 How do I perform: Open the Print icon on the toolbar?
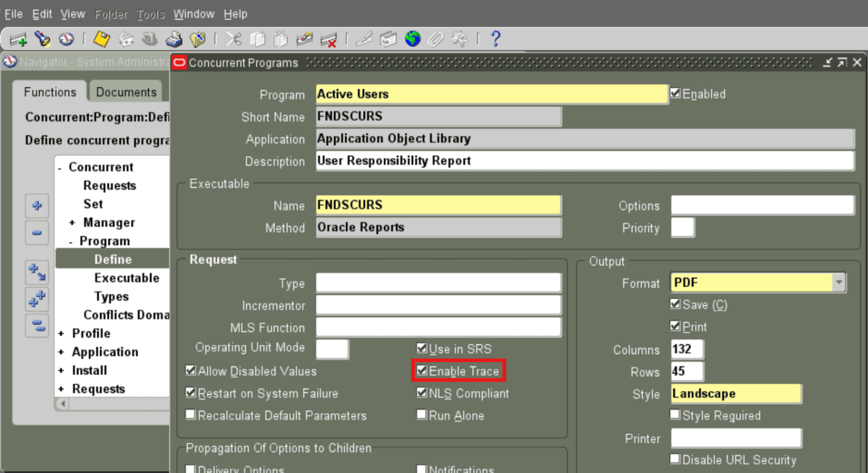tap(174, 39)
